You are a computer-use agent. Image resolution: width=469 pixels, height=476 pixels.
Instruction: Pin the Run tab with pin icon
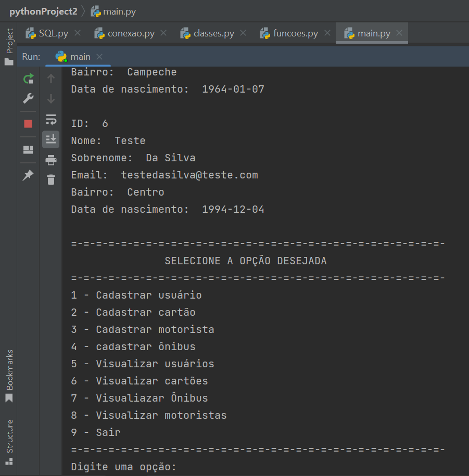click(28, 175)
